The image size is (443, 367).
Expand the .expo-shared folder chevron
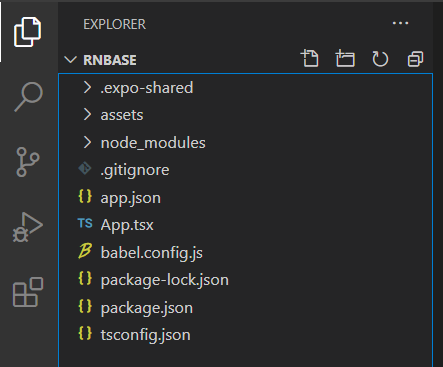[87, 88]
